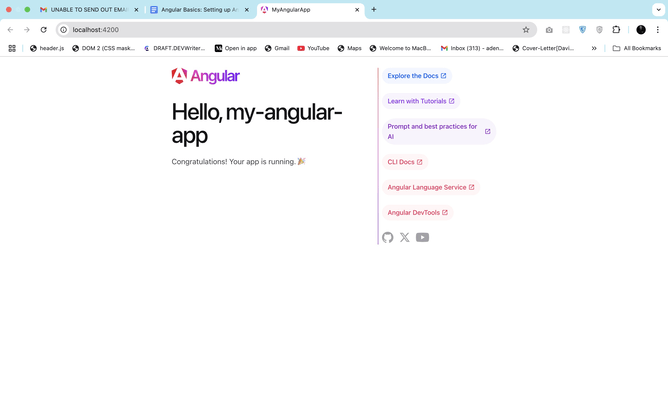The height and width of the screenshot is (418, 668).
Task: Close the Angular Basics tab
Action: 247,10
